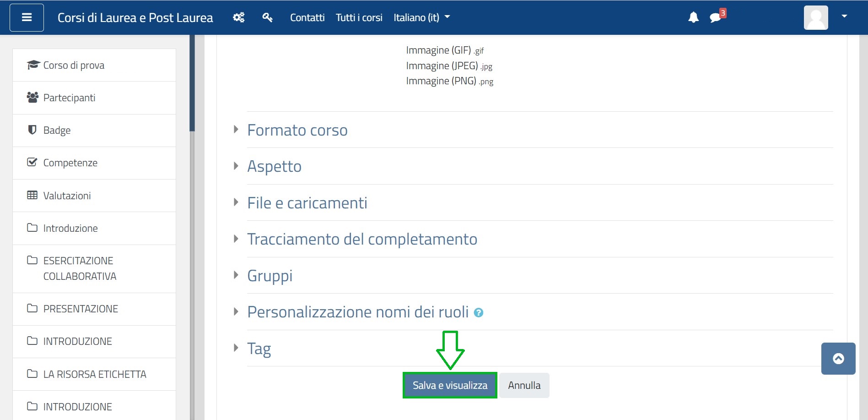The height and width of the screenshot is (420, 868).
Task: Click the key icon in top bar
Action: (268, 17)
